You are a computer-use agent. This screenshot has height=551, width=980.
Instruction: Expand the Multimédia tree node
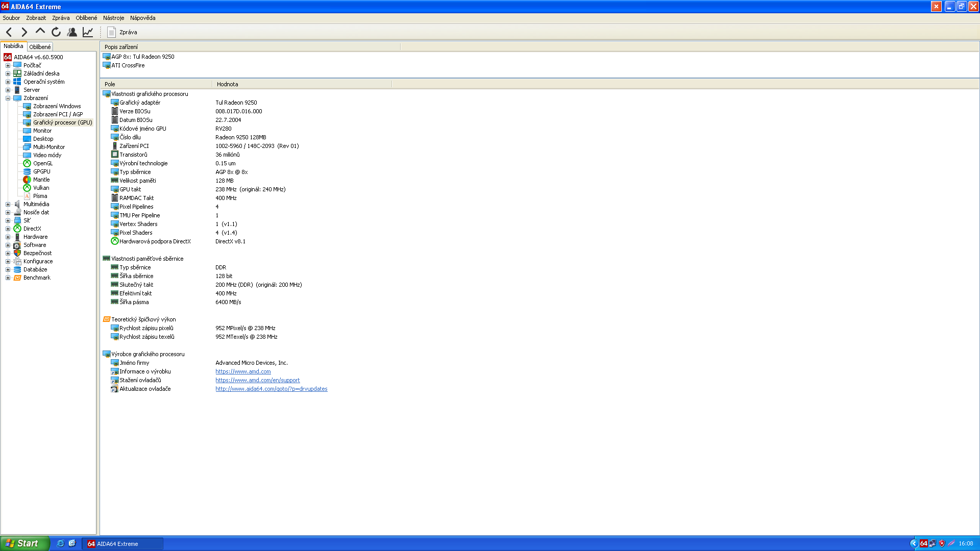(x=8, y=204)
